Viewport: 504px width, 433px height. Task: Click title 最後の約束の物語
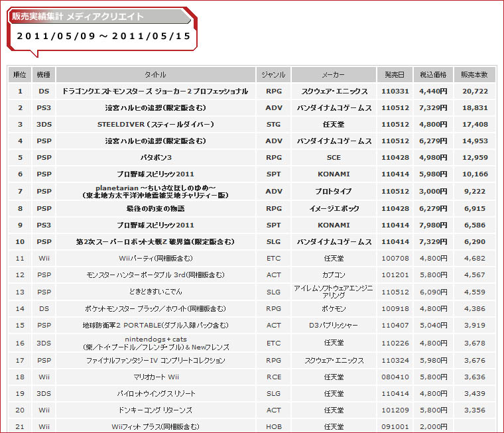(x=156, y=209)
